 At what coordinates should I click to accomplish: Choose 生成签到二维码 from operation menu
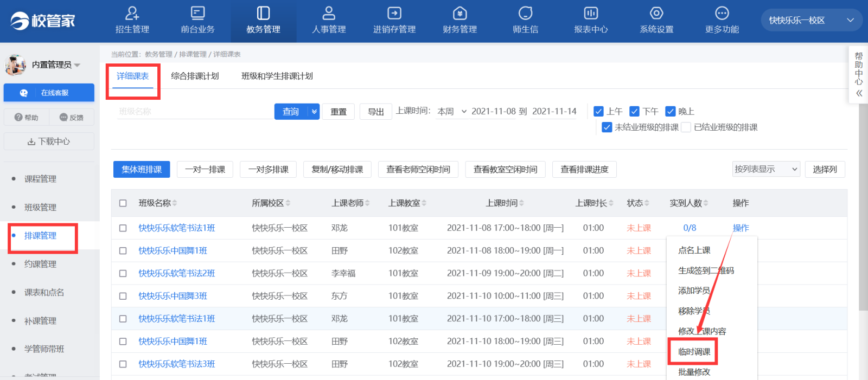click(x=706, y=270)
